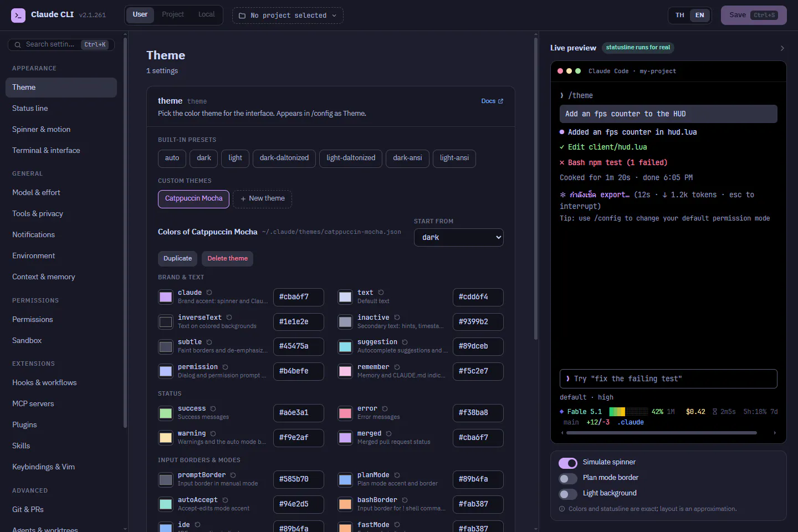The image size is (798, 532).
Task: Reset the ide color value
Action: pyautogui.click(x=198, y=525)
